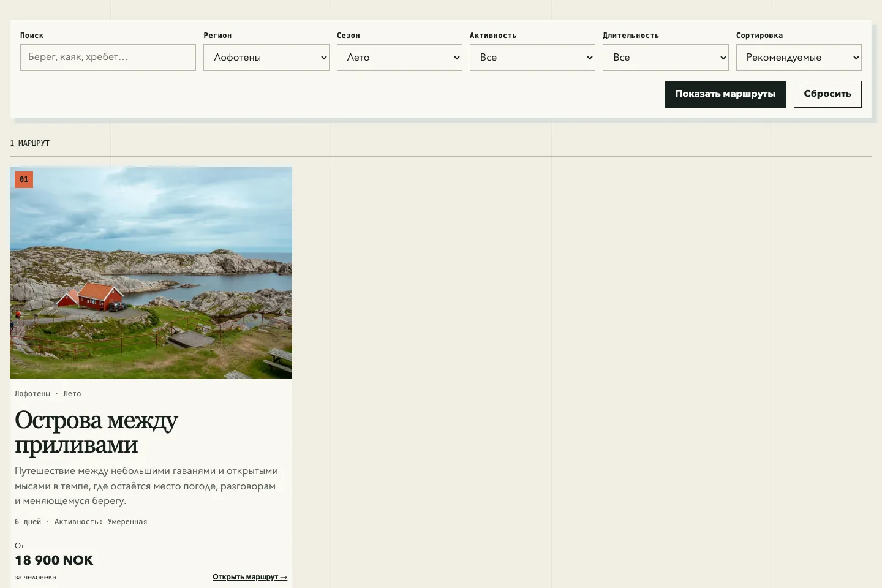The height and width of the screenshot is (588, 882).
Task: Click the coastal red cabin route photo
Action: tap(151, 273)
